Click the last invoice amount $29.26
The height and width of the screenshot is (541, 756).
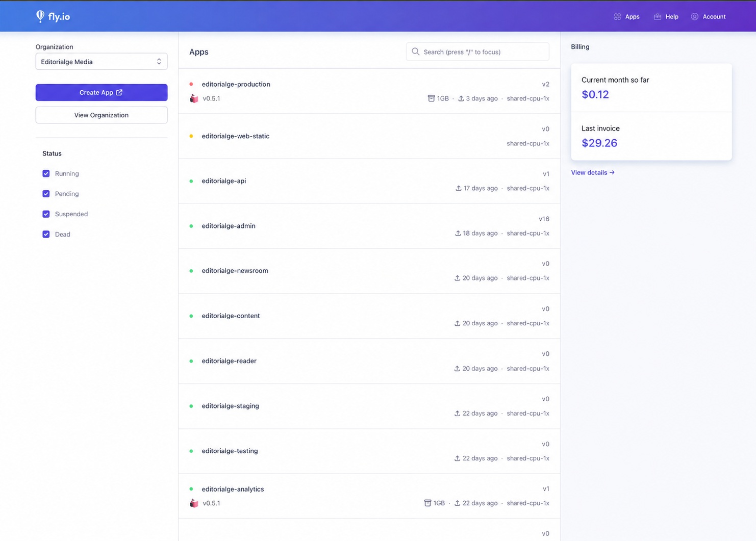point(599,143)
